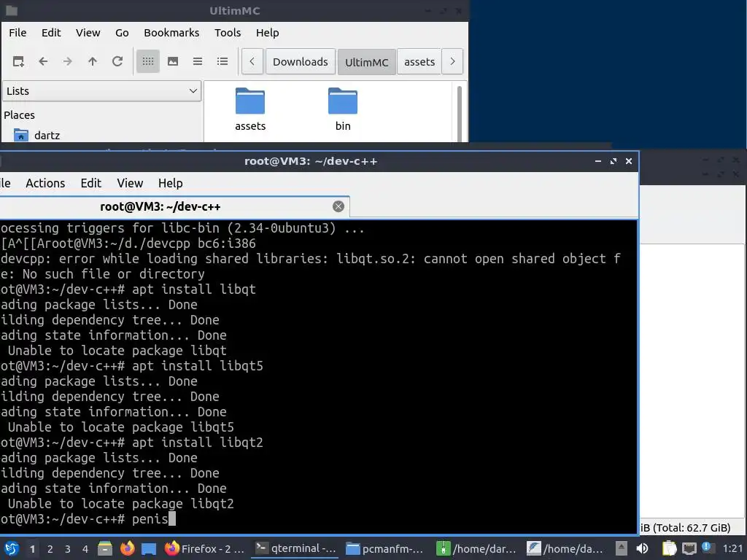Launch file manager from quick launch
This screenshot has height=560, width=747.
coord(105,548)
